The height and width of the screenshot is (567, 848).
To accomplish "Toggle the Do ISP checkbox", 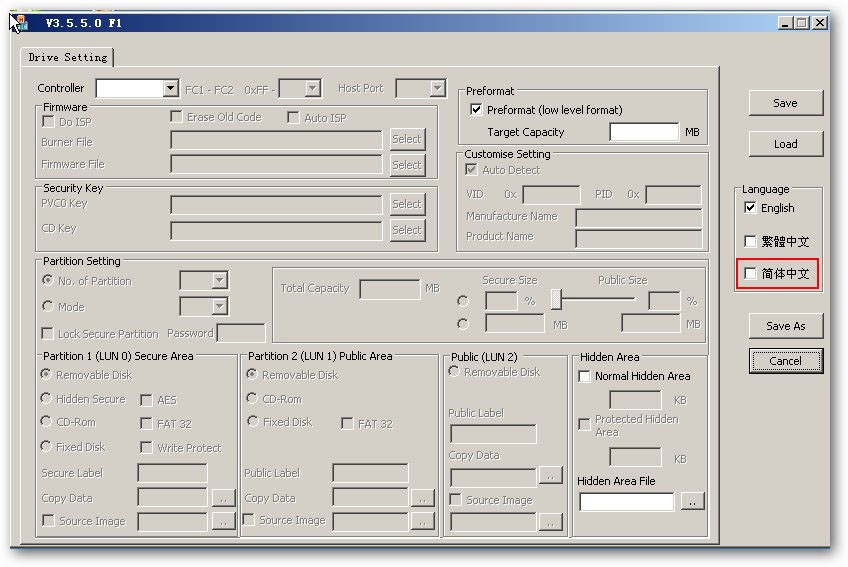I will click(x=48, y=121).
